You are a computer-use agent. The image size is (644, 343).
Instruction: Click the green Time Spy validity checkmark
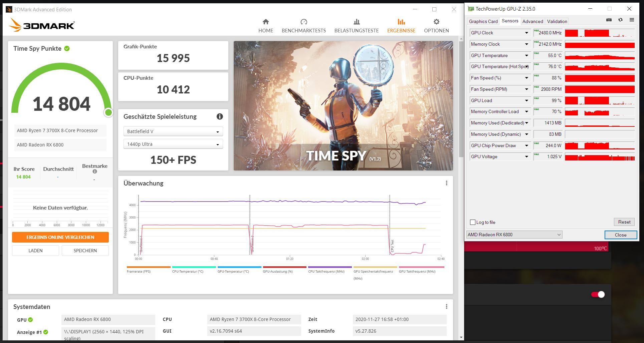[67, 48]
